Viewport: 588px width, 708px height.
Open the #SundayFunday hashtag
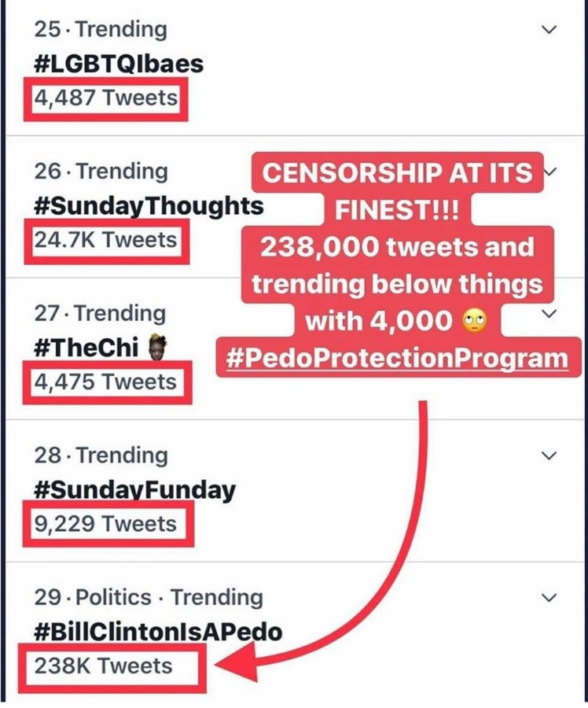click(x=134, y=490)
